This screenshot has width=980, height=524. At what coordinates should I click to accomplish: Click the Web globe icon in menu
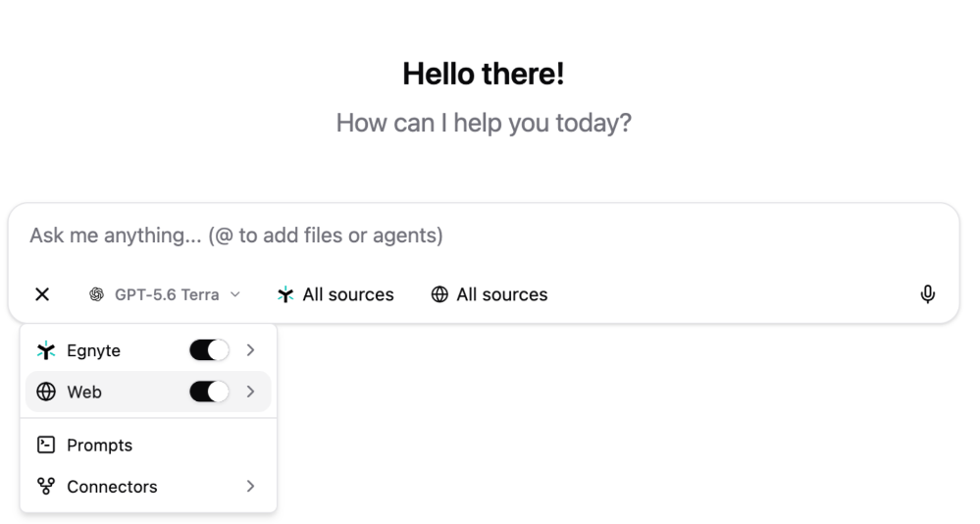click(x=46, y=393)
